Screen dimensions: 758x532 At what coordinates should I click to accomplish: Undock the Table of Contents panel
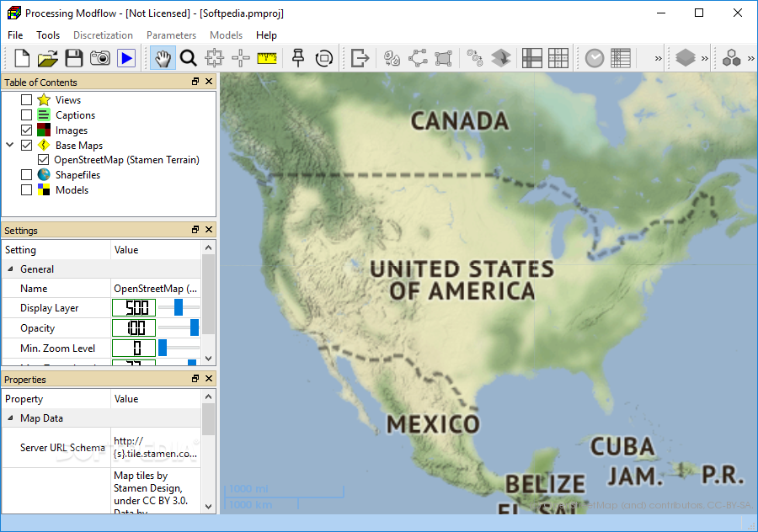click(x=195, y=82)
